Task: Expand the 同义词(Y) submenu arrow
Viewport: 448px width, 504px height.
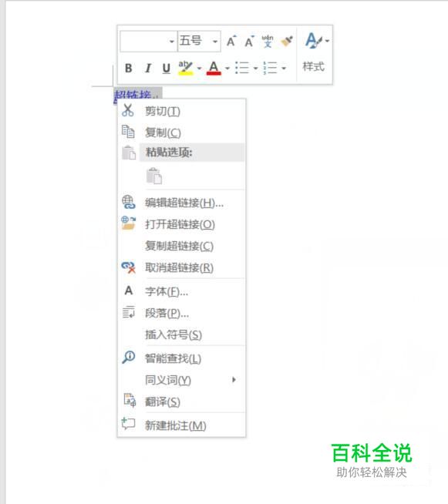Action: [x=234, y=380]
